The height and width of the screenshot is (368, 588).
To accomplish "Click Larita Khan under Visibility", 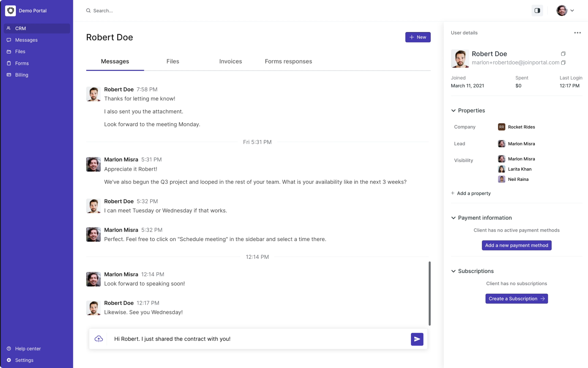I will point(519,169).
